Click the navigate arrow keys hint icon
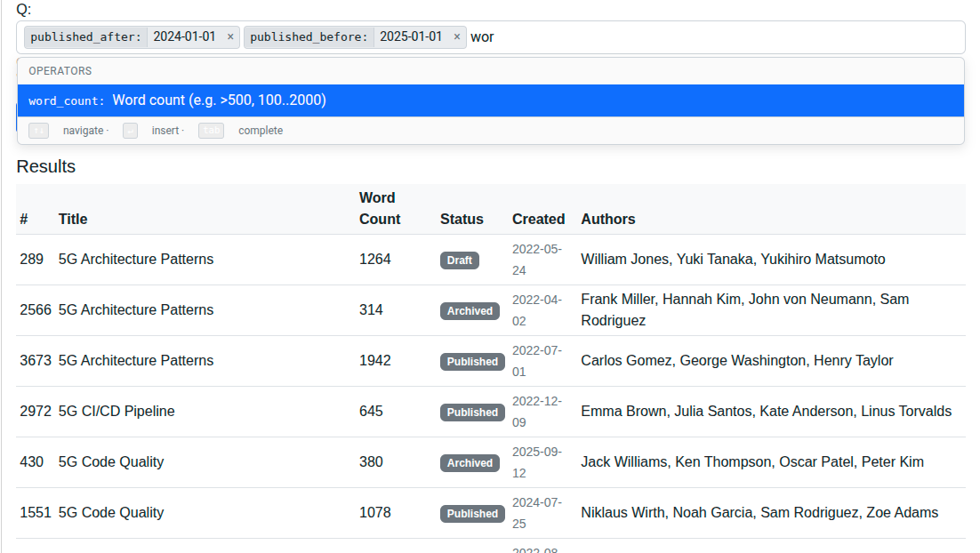This screenshot has width=980, height=553. click(39, 131)
